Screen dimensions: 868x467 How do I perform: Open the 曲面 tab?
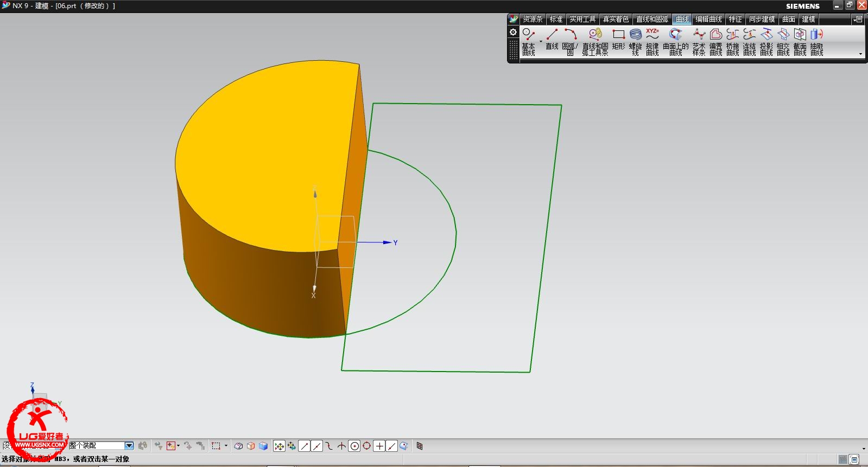click(x=788, y=19)
